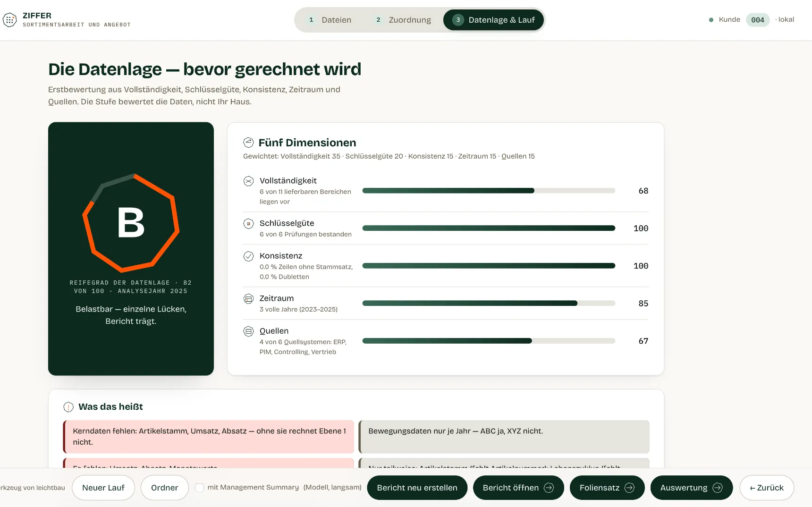Screen dimensions: 812x507
Task: Click the Schlüsselgüte row icon
Action: point(248,223)
